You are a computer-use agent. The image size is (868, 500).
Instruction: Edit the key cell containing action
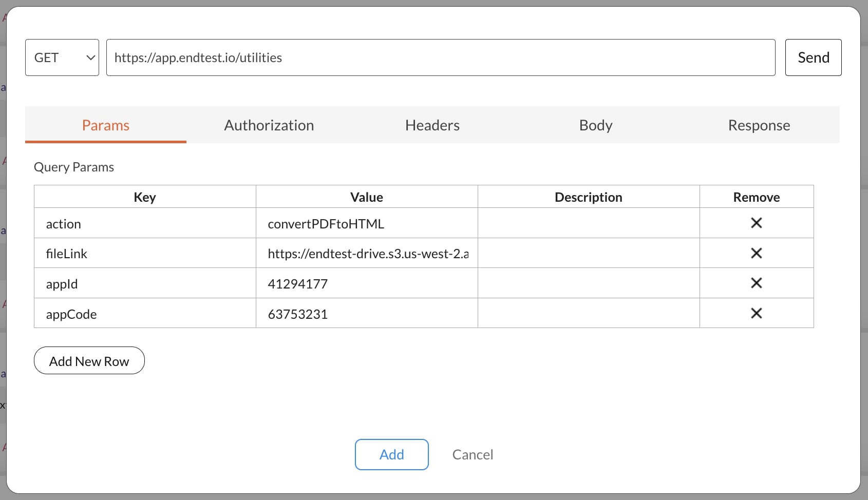(144, 223)
